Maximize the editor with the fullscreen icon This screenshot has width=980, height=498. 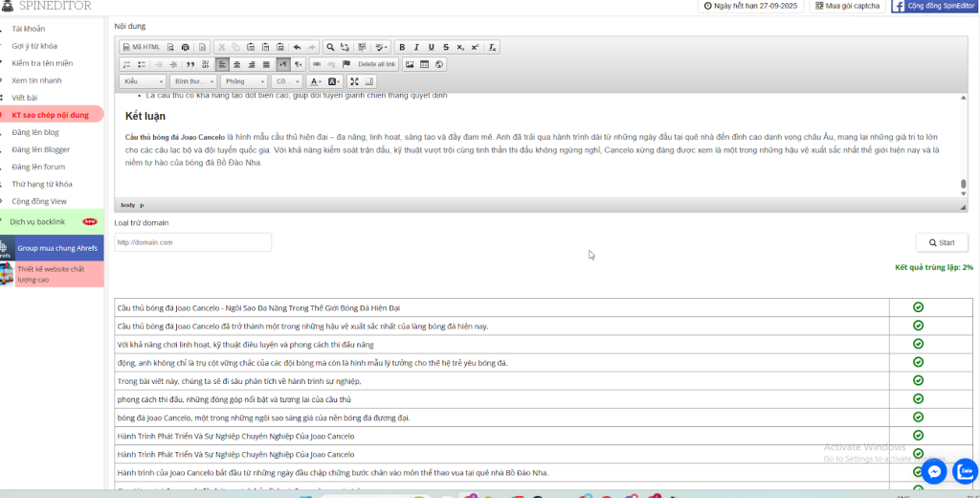(x=355, y=81)
